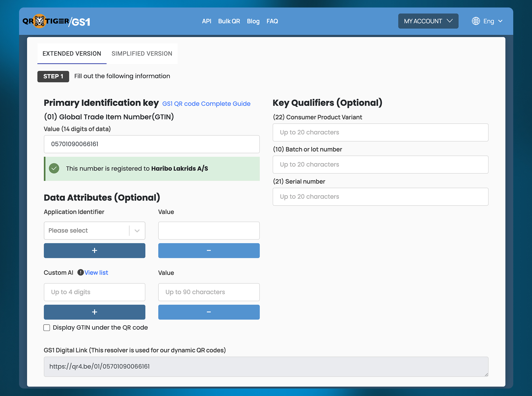The width and height of the screenshot is (532, 396).
Task: Open the Custom AI View list link
Action: coord(96,272)
